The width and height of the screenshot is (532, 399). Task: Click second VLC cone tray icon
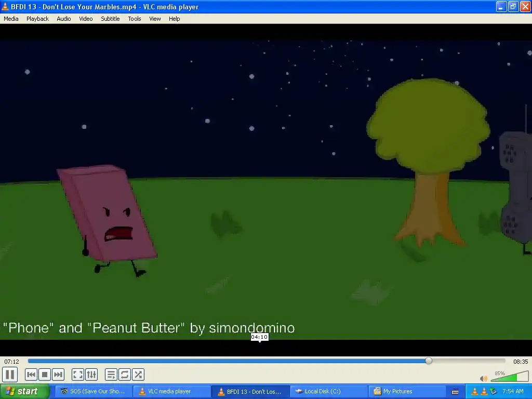coord(484,391)
